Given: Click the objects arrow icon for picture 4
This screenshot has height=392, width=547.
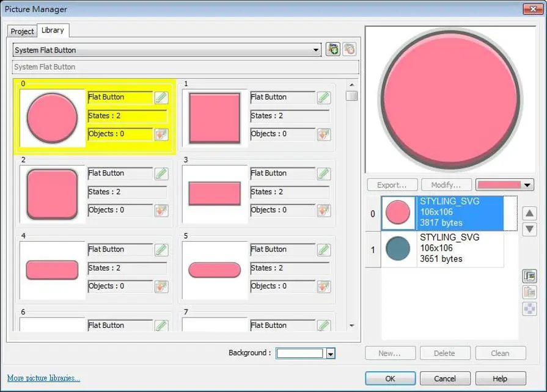Looking at the screenshot, I should pyautogui.click(x=161, y=287).
